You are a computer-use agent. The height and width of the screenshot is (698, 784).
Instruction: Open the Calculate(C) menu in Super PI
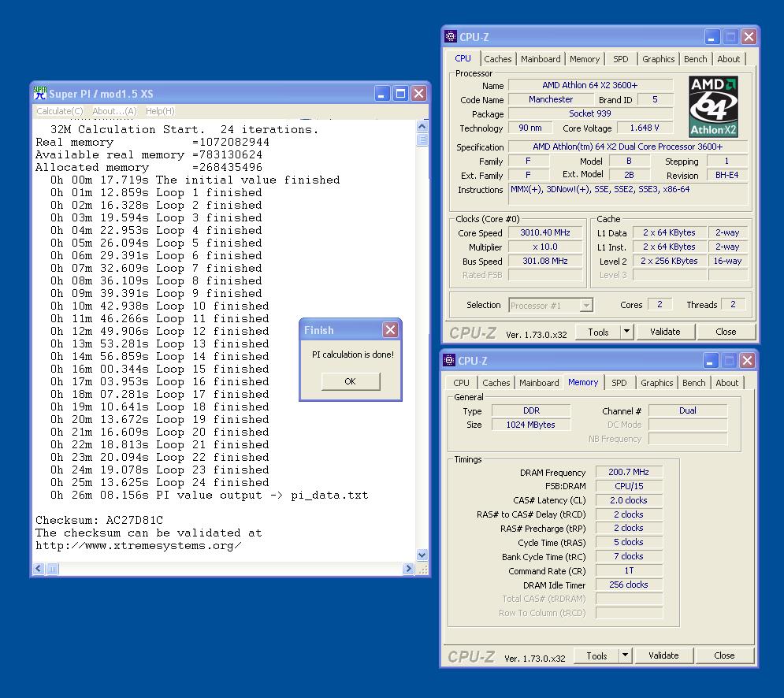(x=60, y=111)
